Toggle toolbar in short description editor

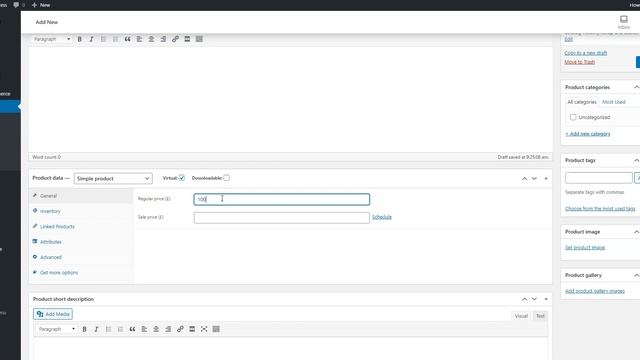click(216, 329)
